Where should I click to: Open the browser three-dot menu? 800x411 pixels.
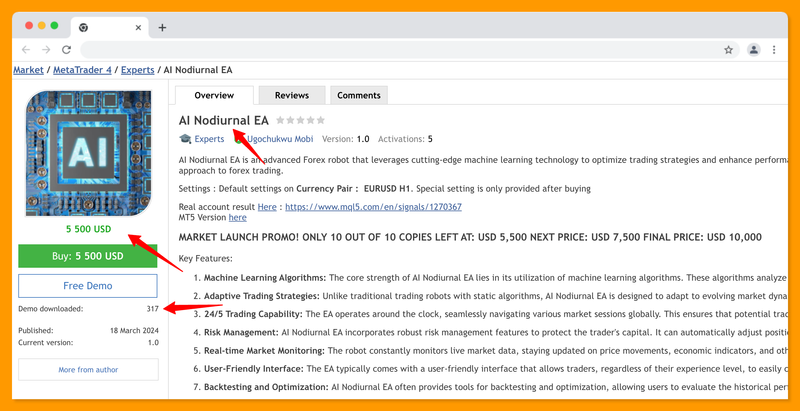click(774, 49)
